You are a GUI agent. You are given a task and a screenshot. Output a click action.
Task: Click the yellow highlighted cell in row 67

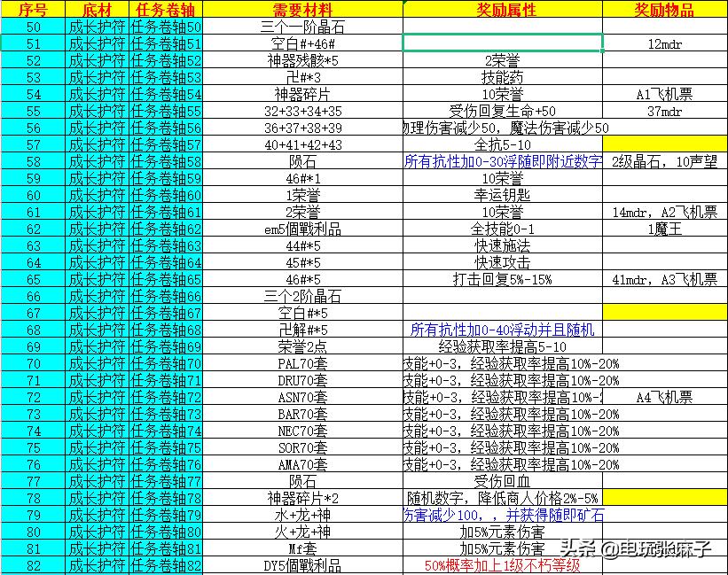(665, 312)
